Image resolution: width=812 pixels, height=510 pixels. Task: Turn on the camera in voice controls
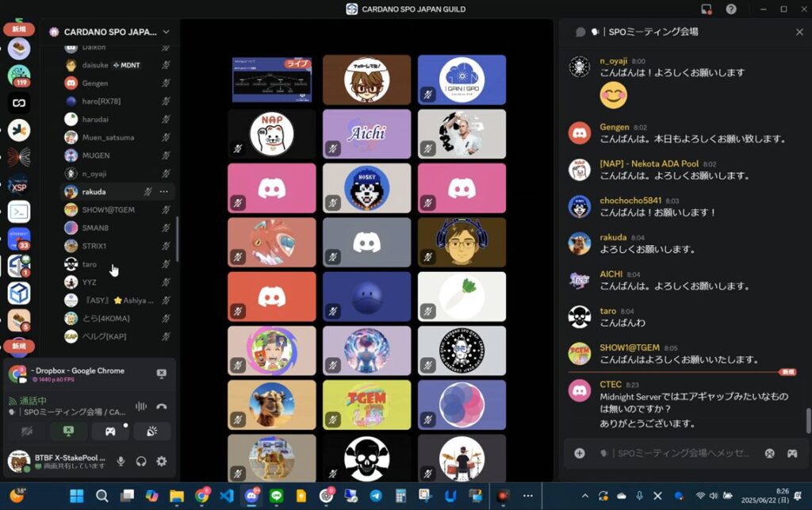pyautogui.click(x=26, y=431)
